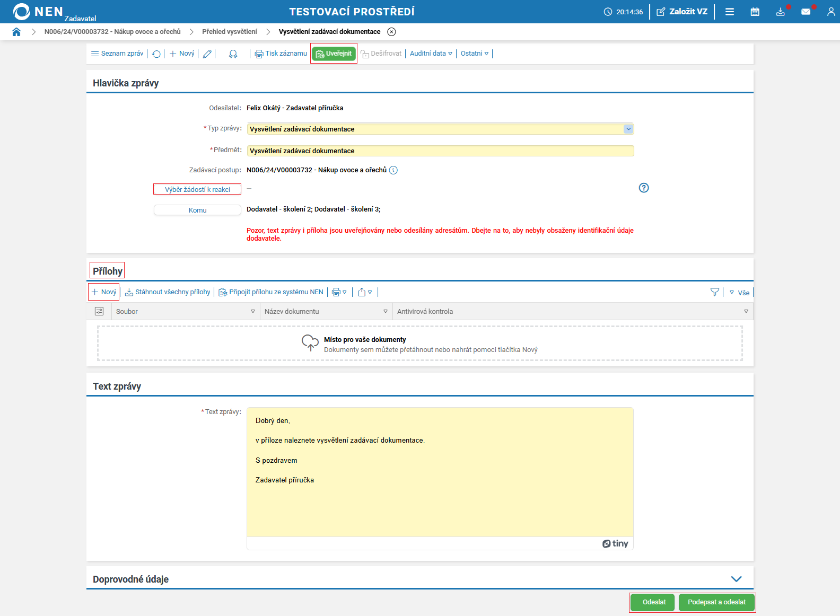The width and height of the screenshot is (840, 616).
Task: Click the refresh icon in message toolbar
Action: pyautogui.click(x=156, y=54)
